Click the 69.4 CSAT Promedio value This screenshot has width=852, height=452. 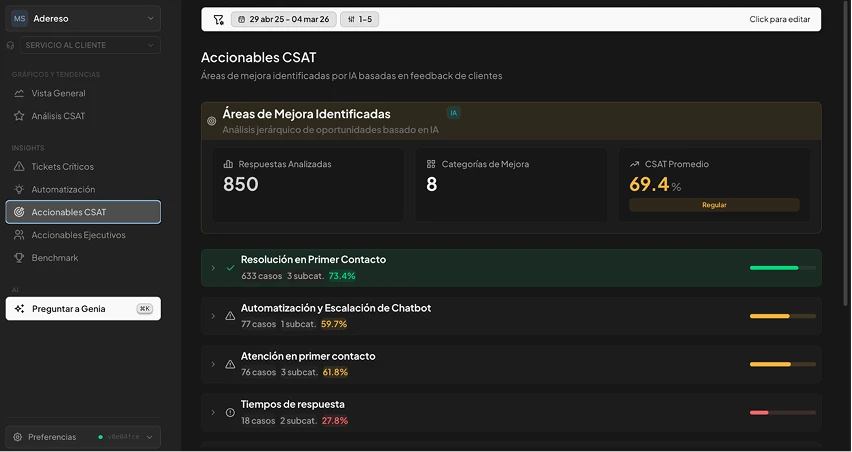[x=649, y=185]
